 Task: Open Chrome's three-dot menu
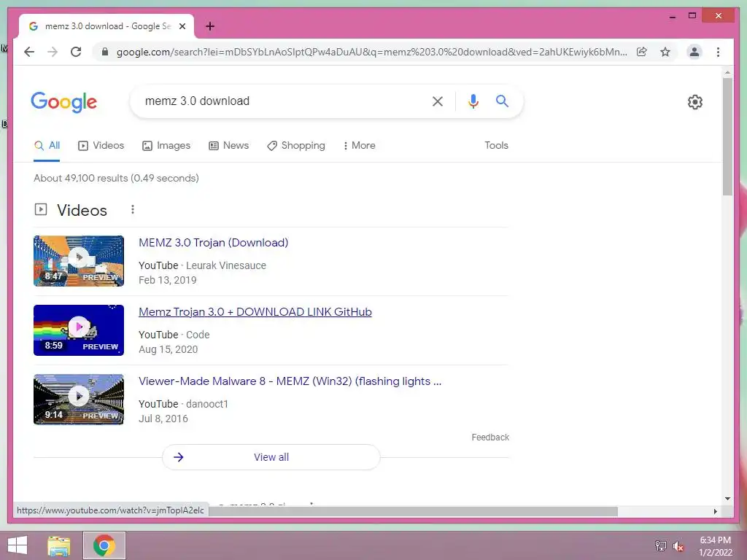click(x=718, y=52)
